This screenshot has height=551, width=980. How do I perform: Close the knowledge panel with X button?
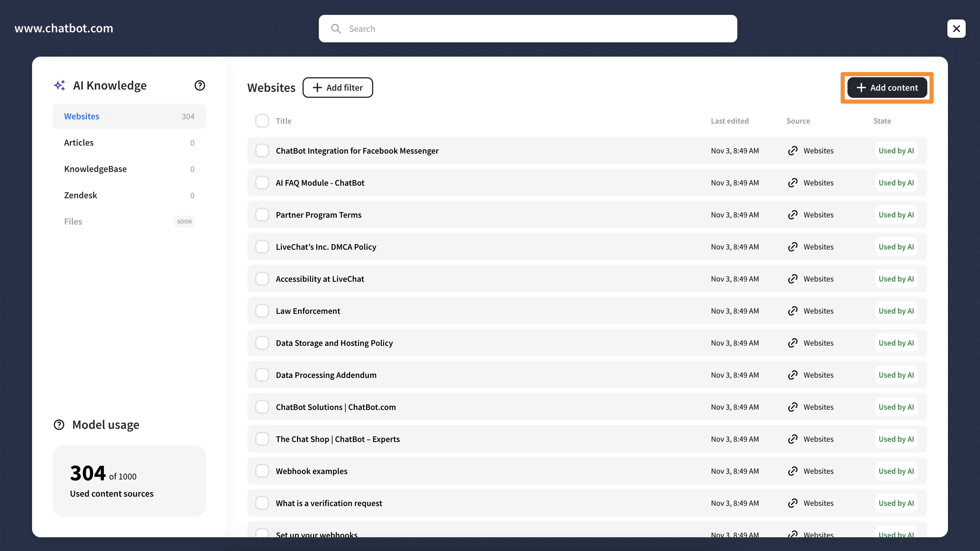(x=957, y=29)
